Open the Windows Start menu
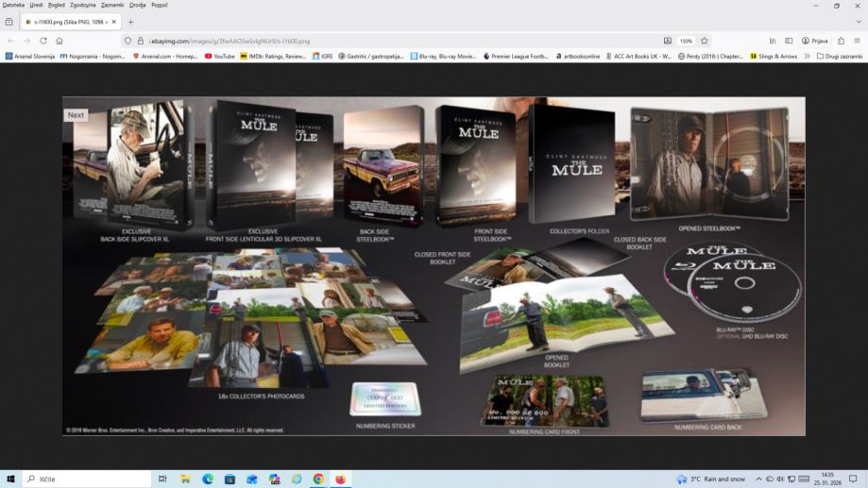This screenshot has height=488, width=868. click(x=10, y=480)
